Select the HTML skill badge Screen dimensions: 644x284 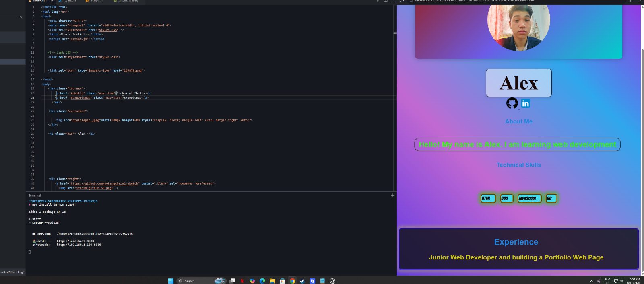(488, 198)
